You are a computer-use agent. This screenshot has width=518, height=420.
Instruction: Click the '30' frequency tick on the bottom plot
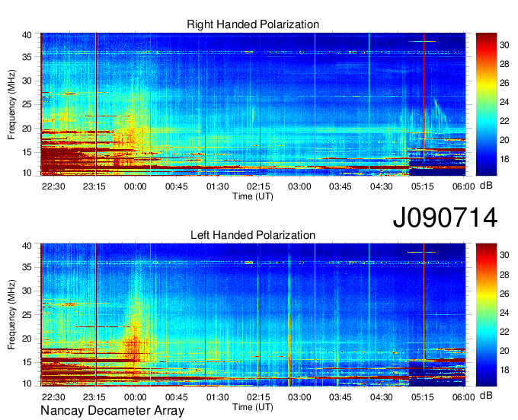pyautogui.click(x=27, y=291)
